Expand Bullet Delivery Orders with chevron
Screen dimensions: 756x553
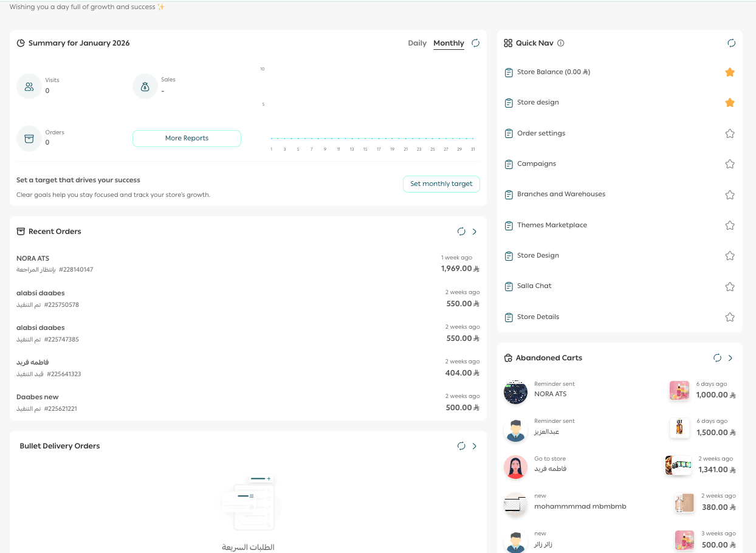click(x=475, y=446)
